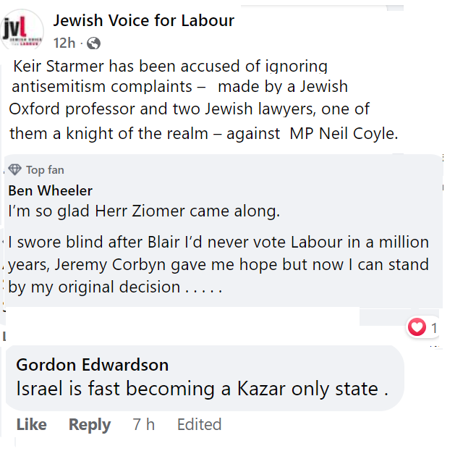This screenshot has width=476, height=472.
Task: Visit Gordon Edwardson's profile
Action: (x=92, y=364)
